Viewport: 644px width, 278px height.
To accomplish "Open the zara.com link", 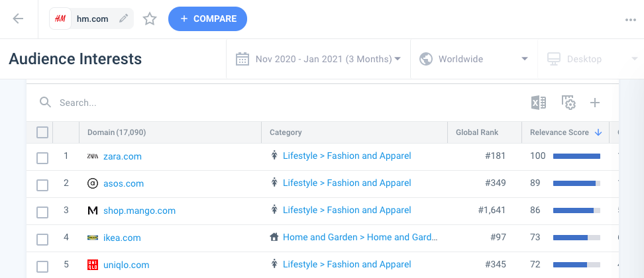I will click(x=123, y=156).
